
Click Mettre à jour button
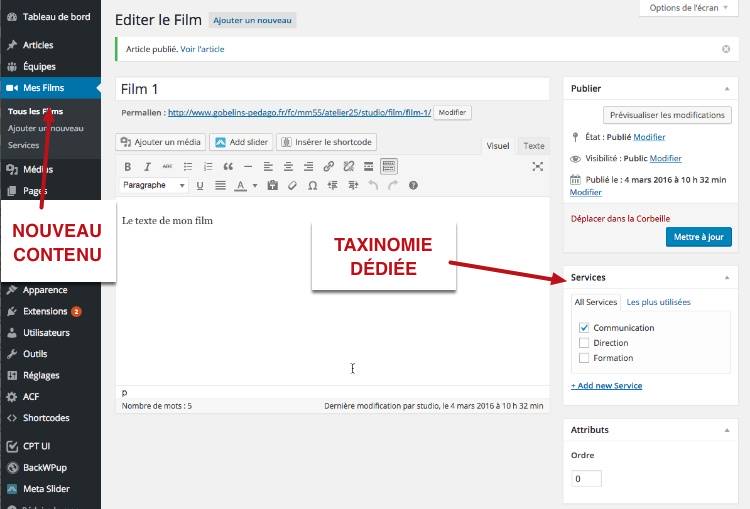point(698,237)
